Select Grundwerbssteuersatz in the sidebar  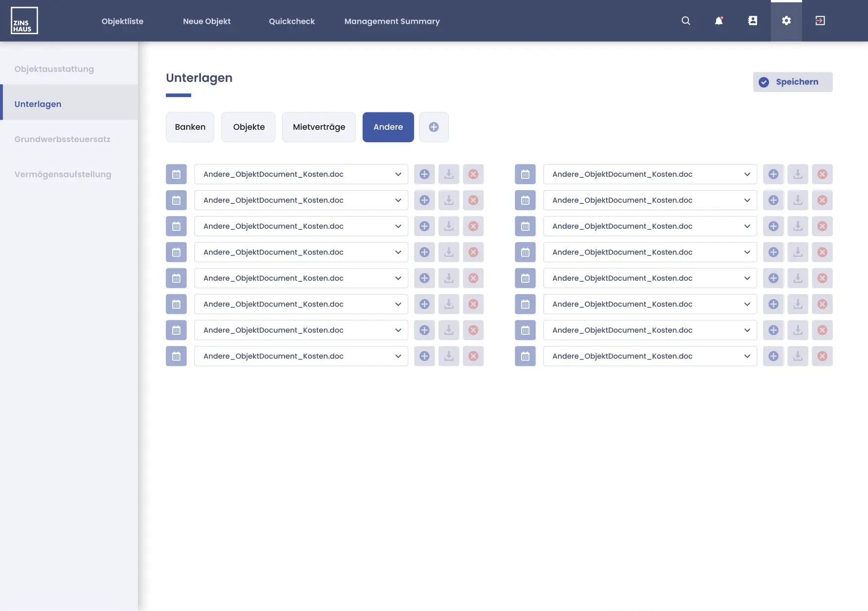pos(62,139)
